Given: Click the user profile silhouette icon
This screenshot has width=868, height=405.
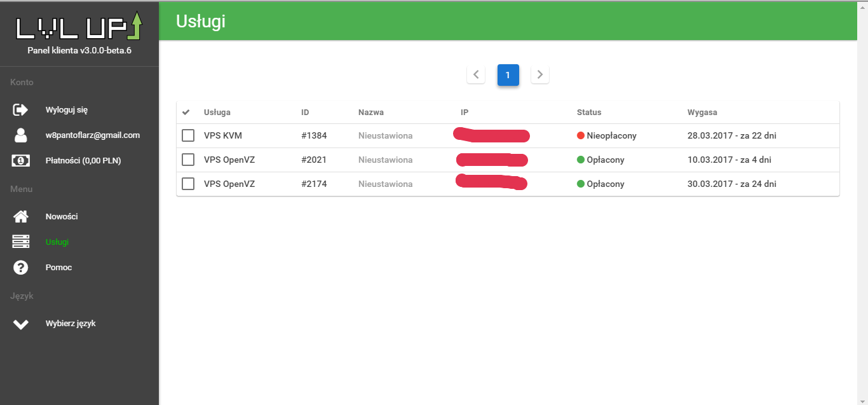Looking at the screenshot, I should [21, 135].
